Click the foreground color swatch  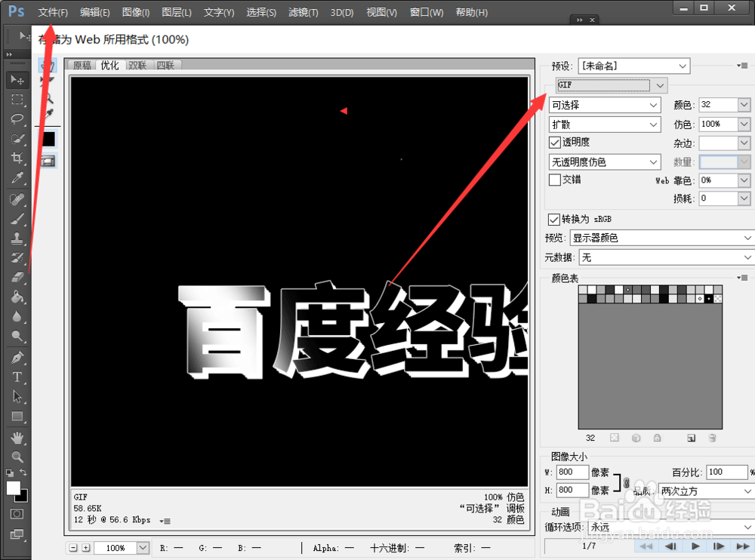point(14,488)
